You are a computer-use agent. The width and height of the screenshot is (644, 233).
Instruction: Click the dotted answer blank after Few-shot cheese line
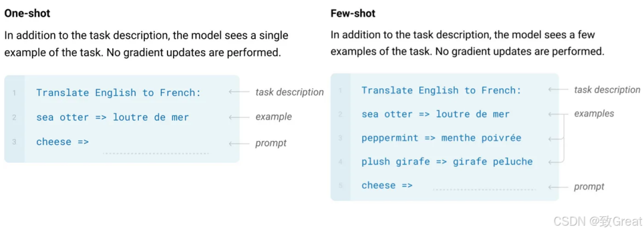click(485, 189)
